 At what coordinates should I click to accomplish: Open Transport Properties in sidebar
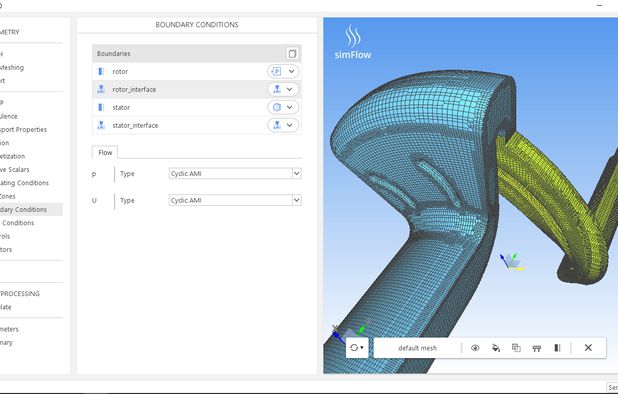click(x=23, y=130)
